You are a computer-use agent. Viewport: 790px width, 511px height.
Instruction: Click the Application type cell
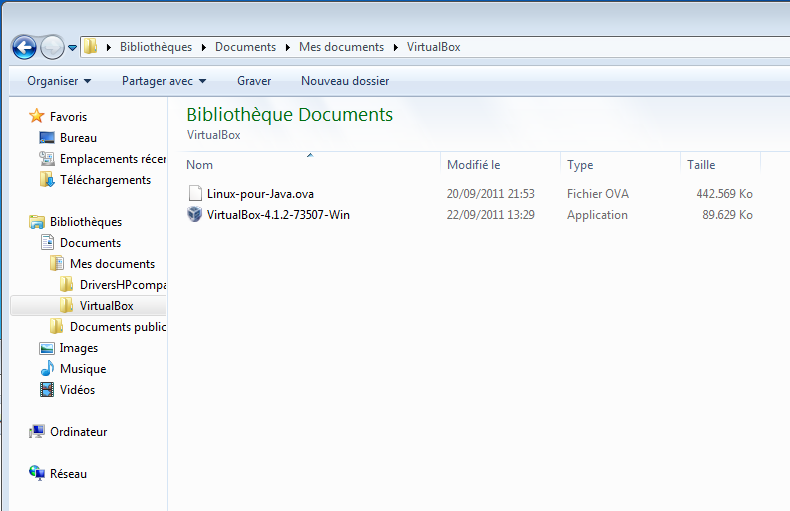597,215
